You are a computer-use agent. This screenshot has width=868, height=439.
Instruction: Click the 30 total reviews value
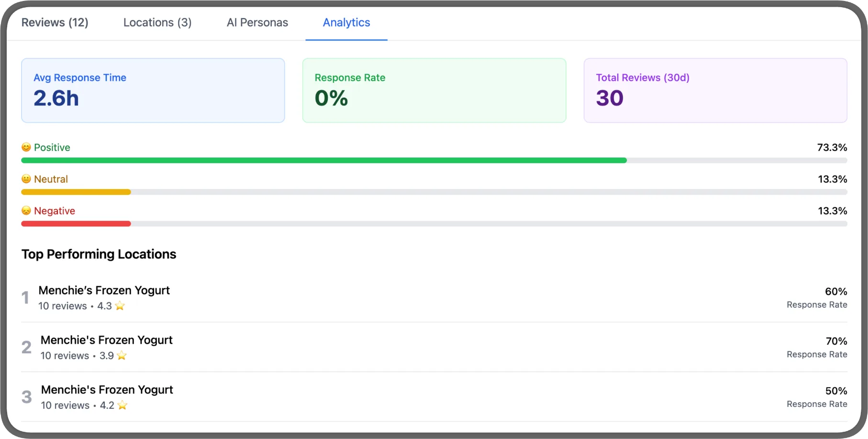point(610,99)
